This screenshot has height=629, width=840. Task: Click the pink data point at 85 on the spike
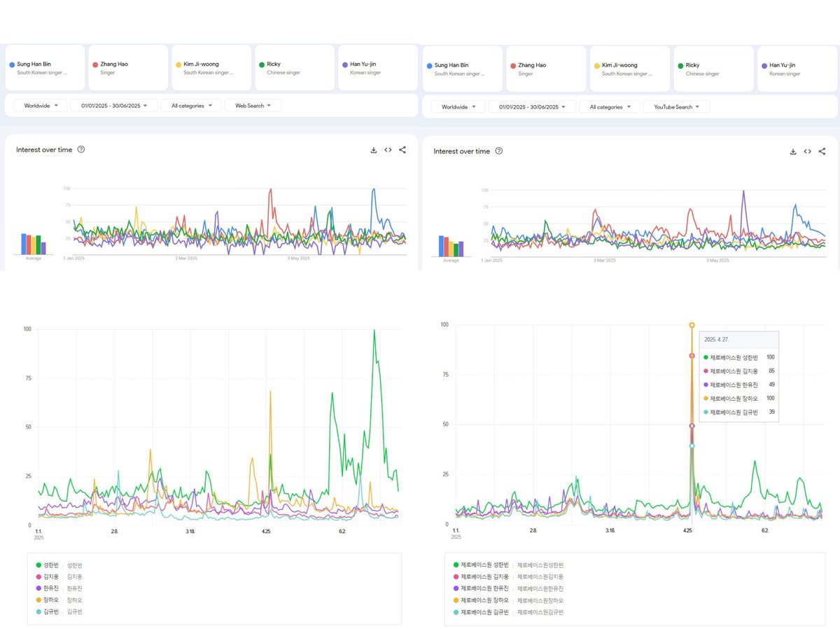pos(692,356)
